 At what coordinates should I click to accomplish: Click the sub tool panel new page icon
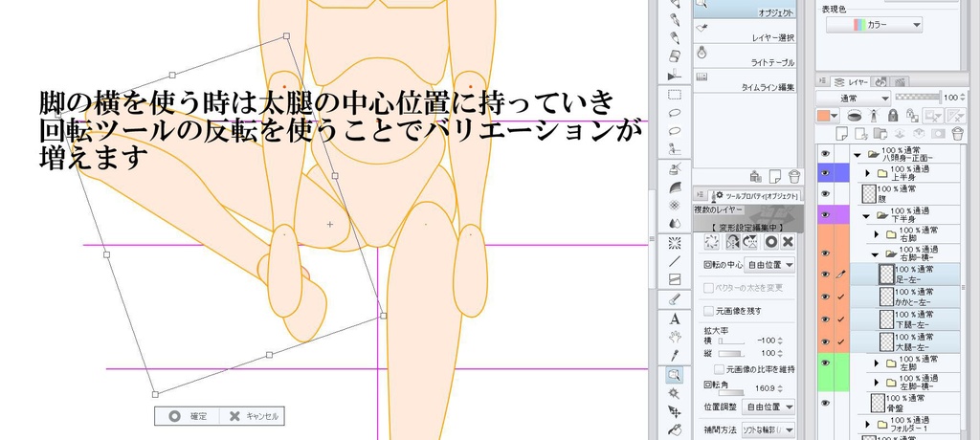tap(775, 176)
